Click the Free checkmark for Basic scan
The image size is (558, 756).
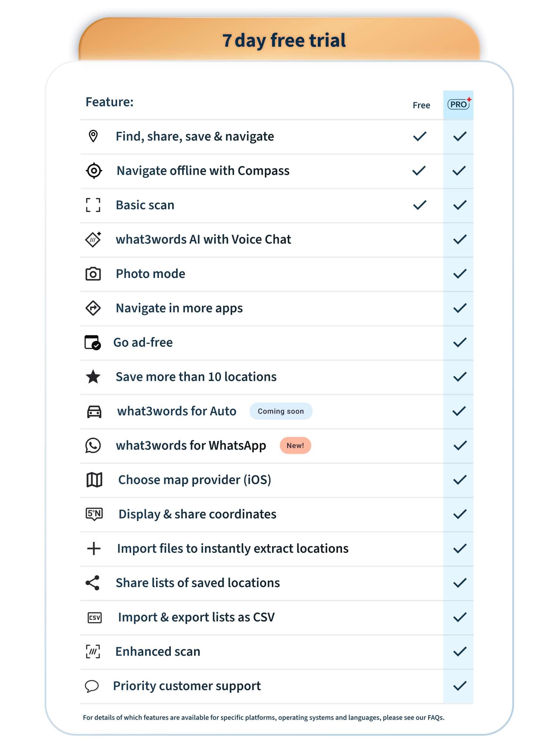pos(420,205)
